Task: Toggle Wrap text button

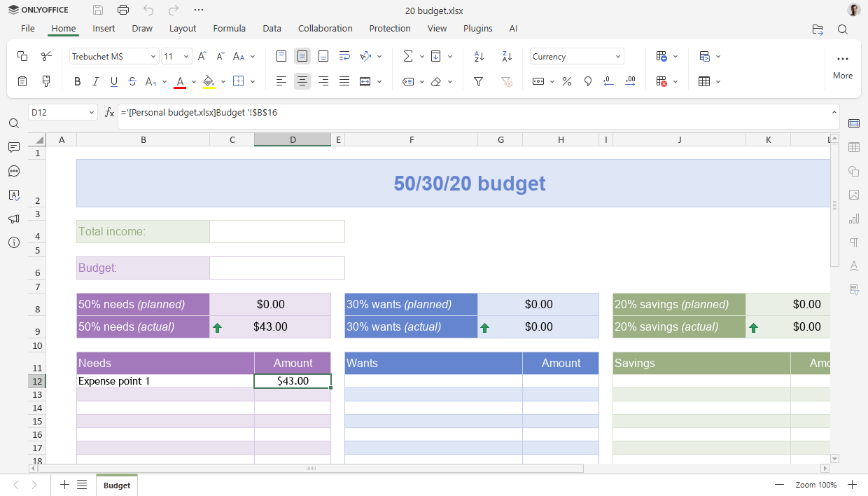Action: click(344, 56)
